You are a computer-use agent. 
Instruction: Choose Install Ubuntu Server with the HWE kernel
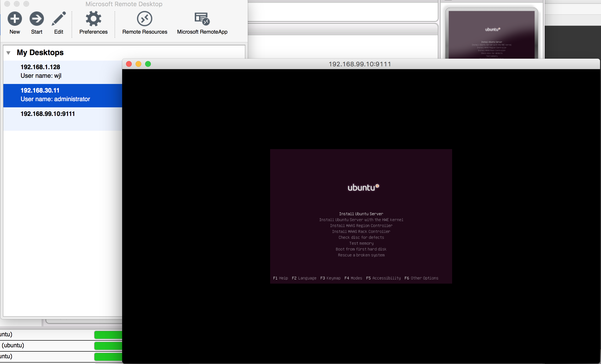pos(361,220)
